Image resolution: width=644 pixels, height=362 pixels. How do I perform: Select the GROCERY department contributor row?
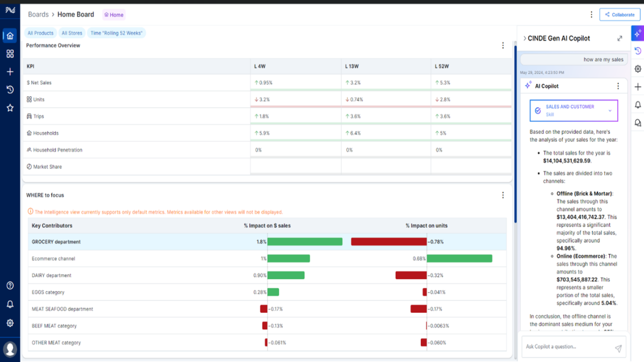pyautogui.click(x=267, y=242)
